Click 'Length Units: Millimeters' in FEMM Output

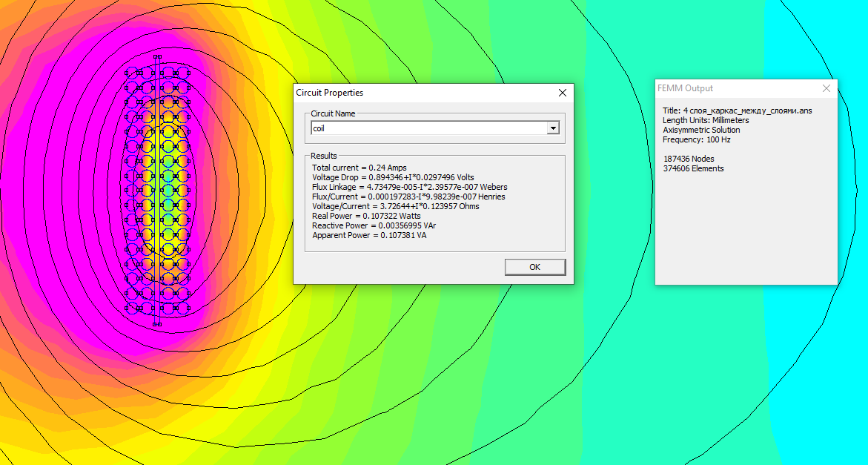(x=706, y=120)
